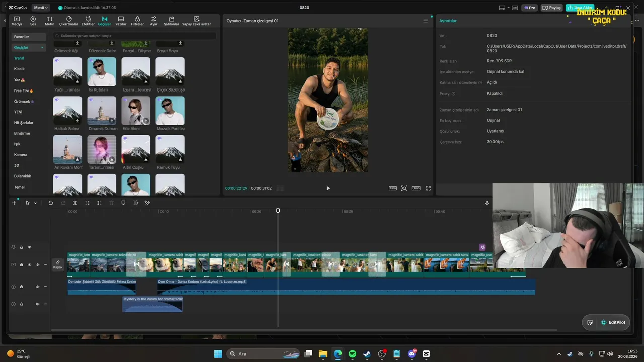This screenshot has height=362, width=644.
Task: Click the add-track plus icon in timeline toolbar
Action: point(14,203)
